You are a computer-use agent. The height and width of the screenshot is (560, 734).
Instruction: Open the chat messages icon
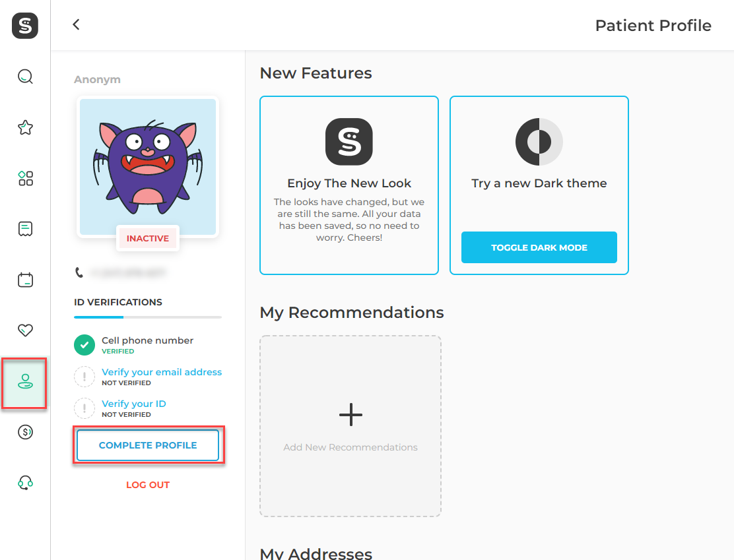coord(25,229)
